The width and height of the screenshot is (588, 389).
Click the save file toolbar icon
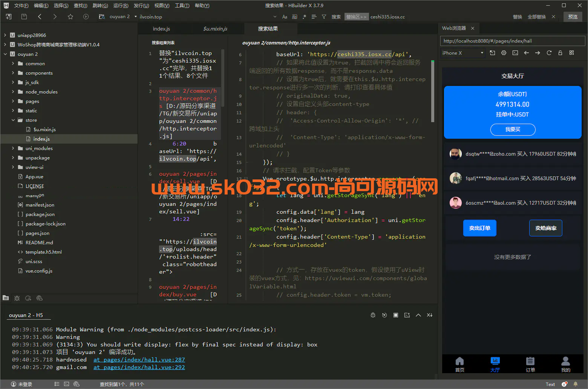(x=24, y=17)
